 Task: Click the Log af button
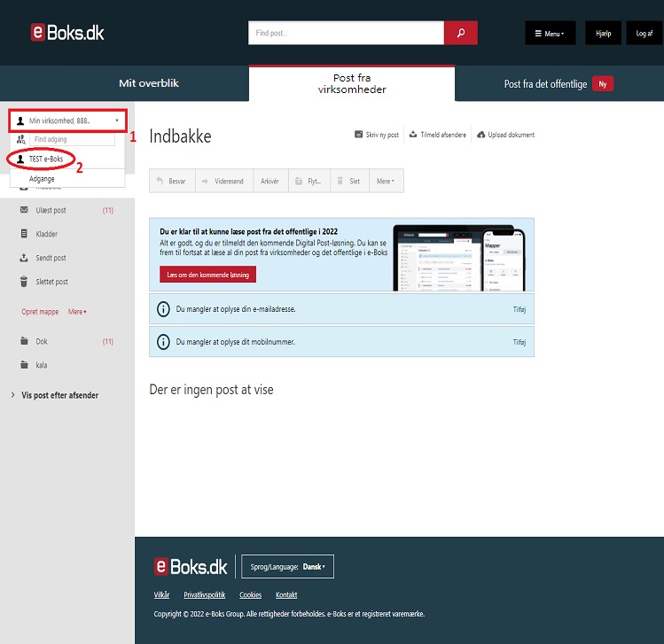(644, 33)
